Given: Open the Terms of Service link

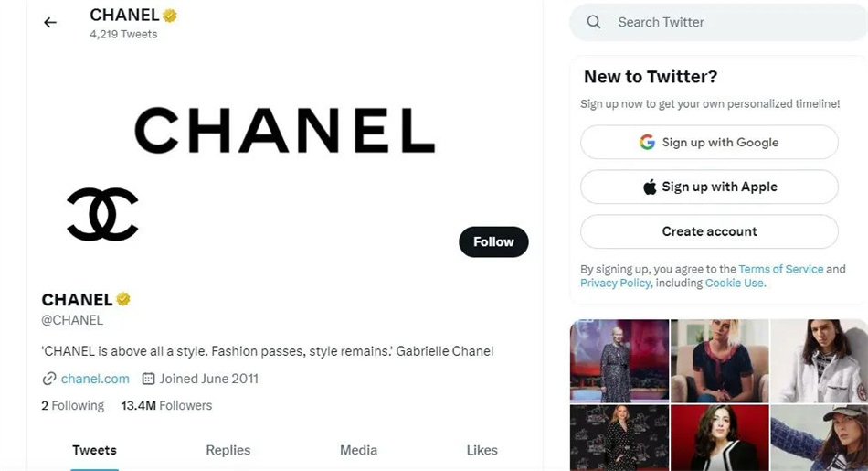Looking at the screenshot, I should click(780, 269).
